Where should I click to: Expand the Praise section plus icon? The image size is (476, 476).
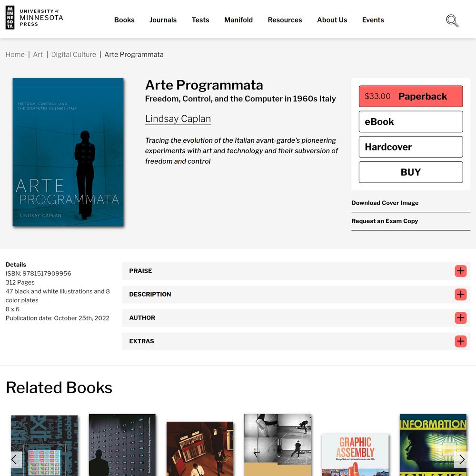(460, 271)
